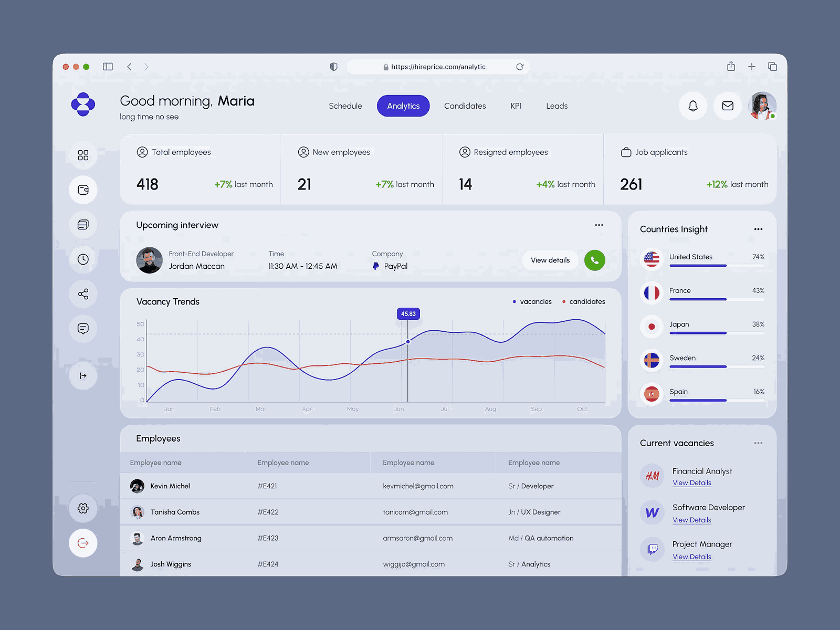
Task: Switch to the Schedule tab
Action: click(x=345, y=106)
